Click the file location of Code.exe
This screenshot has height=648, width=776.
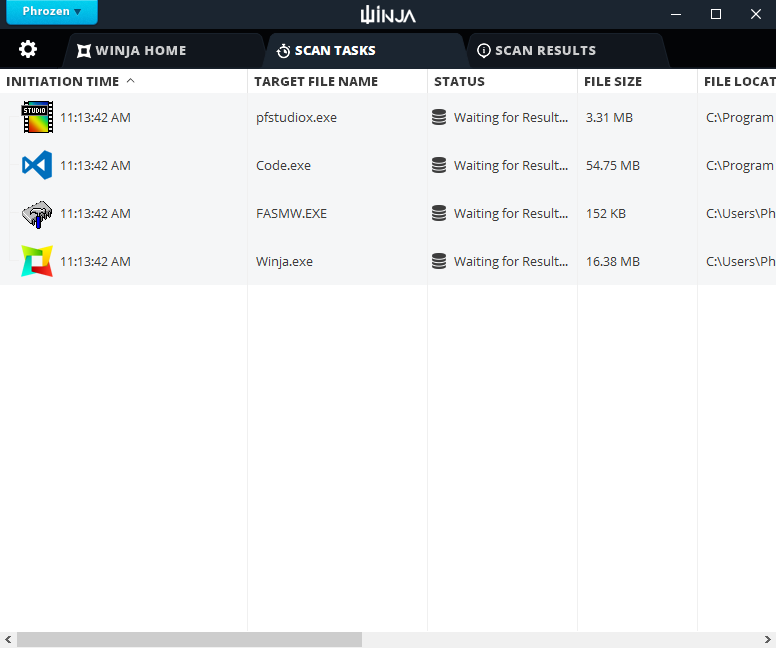(x=740, y=166)
